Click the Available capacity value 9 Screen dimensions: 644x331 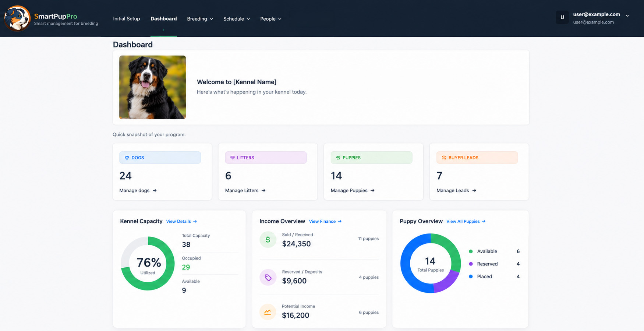(x=184, y=290)
